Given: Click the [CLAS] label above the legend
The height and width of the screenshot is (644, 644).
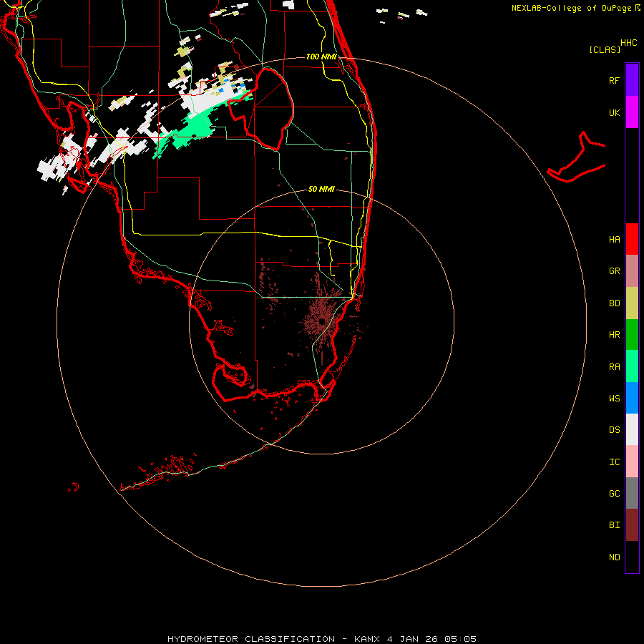Looking at the screenshot, I should (x=605, y=49).
